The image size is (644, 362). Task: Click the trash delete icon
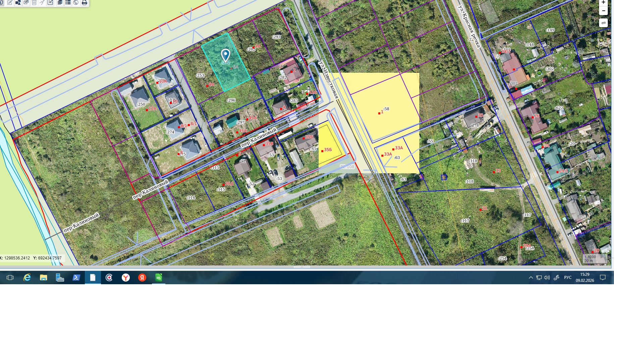click(34, 3)
